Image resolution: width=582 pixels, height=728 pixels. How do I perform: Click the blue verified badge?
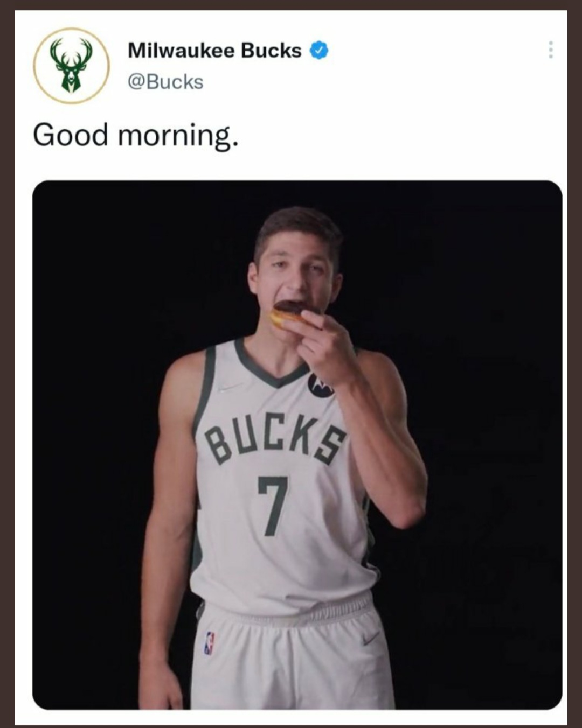(x=319, y=51)
